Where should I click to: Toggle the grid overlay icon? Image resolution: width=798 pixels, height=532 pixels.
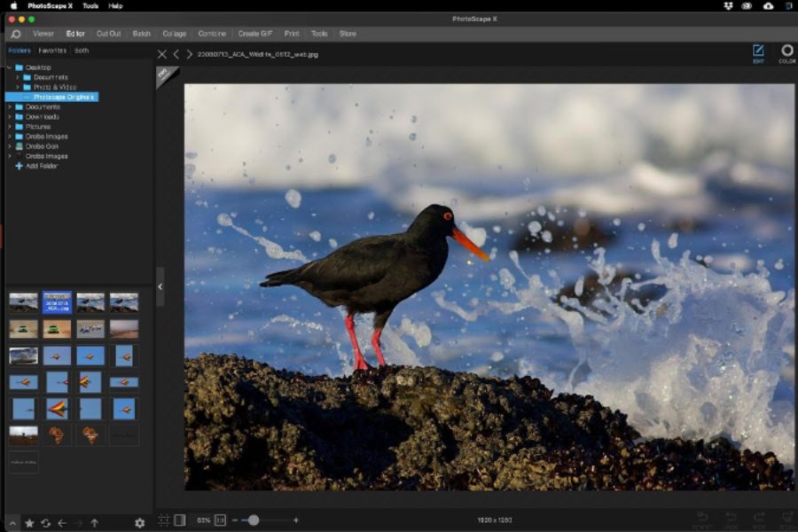[163, 520]
